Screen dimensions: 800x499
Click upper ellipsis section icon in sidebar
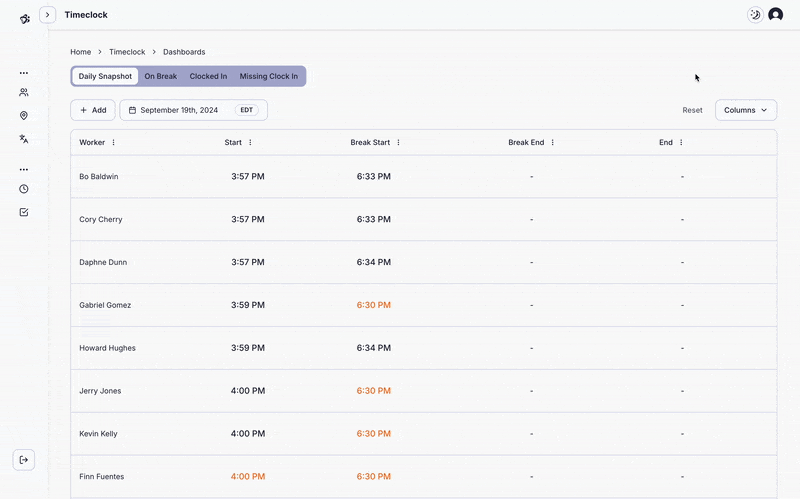(x=24, y=73)
